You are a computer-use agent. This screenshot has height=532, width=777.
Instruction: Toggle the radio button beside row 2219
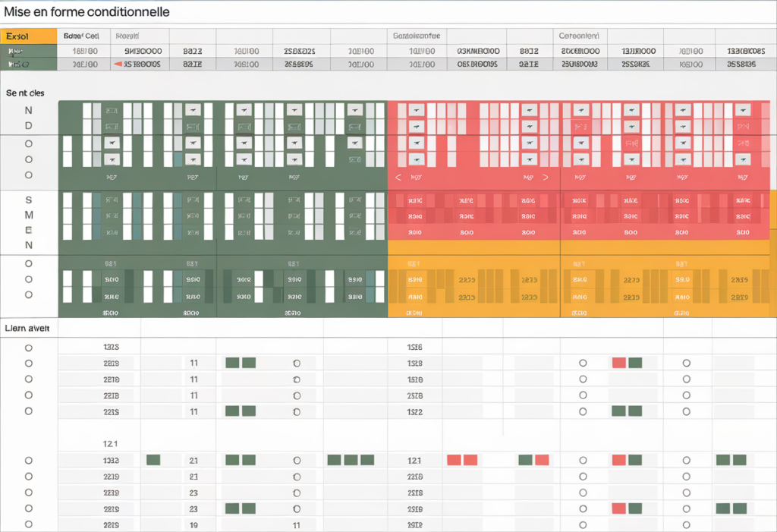[29, 476]
